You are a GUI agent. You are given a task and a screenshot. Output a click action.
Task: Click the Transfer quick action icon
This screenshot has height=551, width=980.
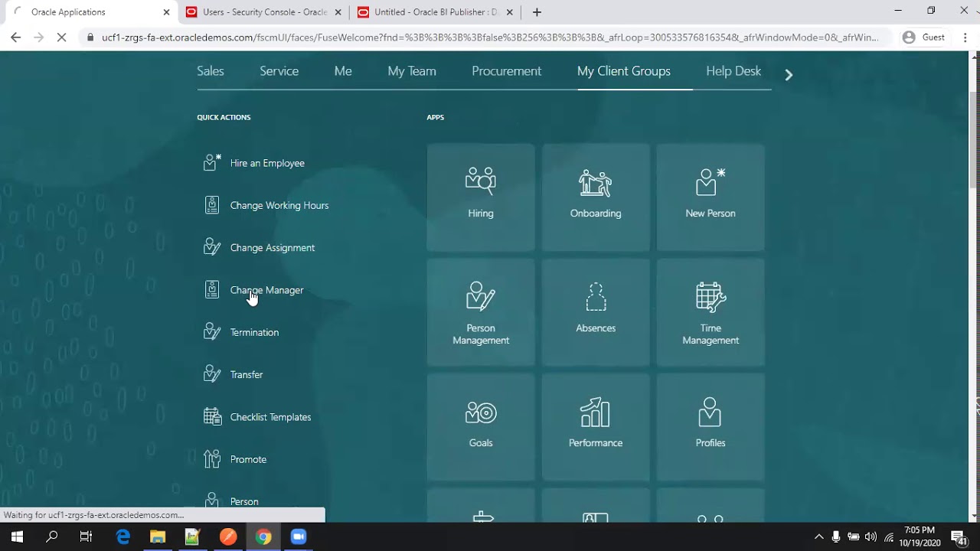212,374
